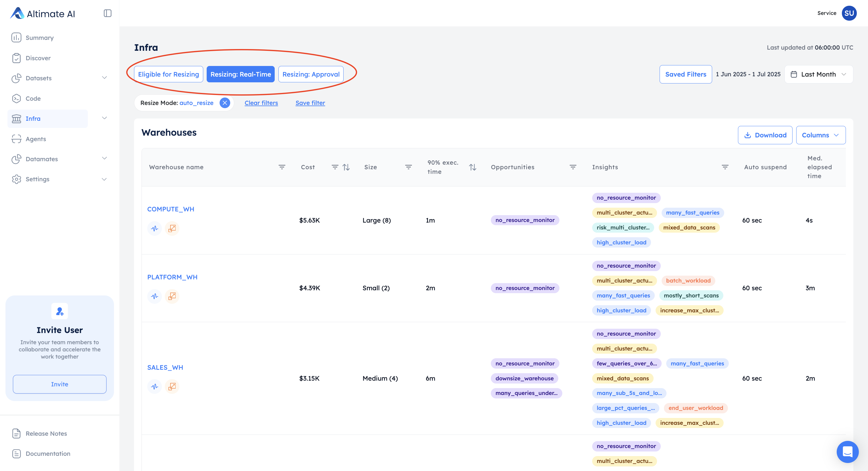Click the Altimate AI logo
Viewport: 868px width, 471px height.
tap(42, 13)
